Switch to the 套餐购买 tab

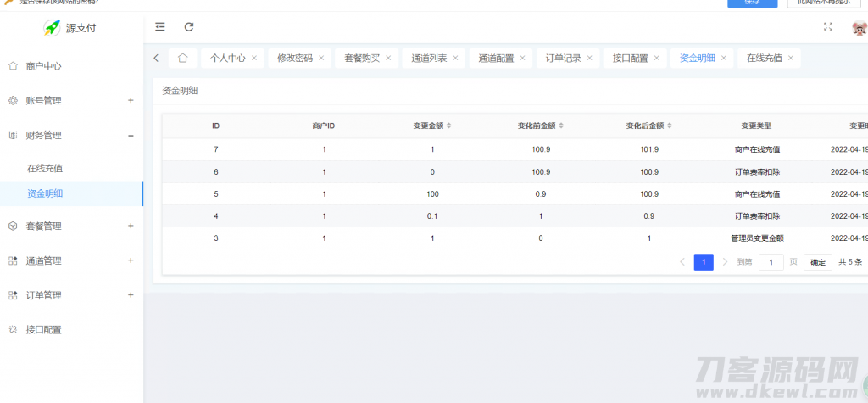362,59
